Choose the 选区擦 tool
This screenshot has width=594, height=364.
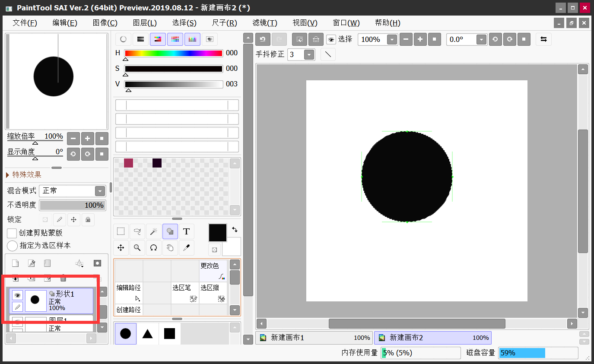213,293
